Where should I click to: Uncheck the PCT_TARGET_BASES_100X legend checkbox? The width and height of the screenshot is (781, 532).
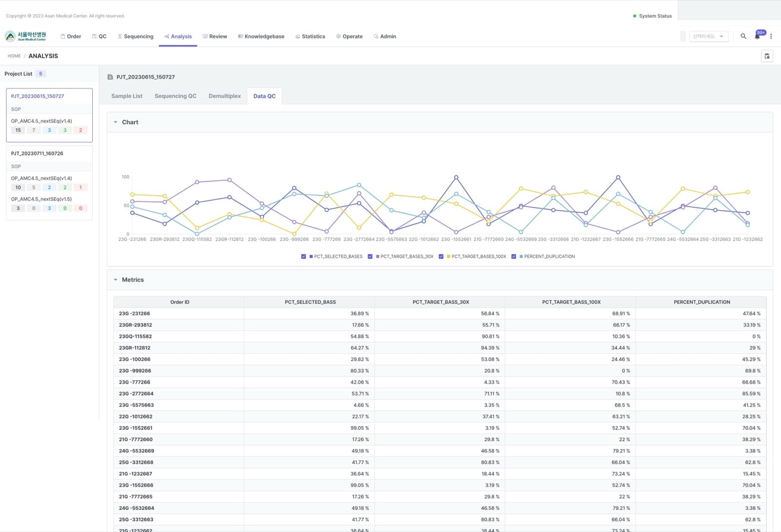441,256
